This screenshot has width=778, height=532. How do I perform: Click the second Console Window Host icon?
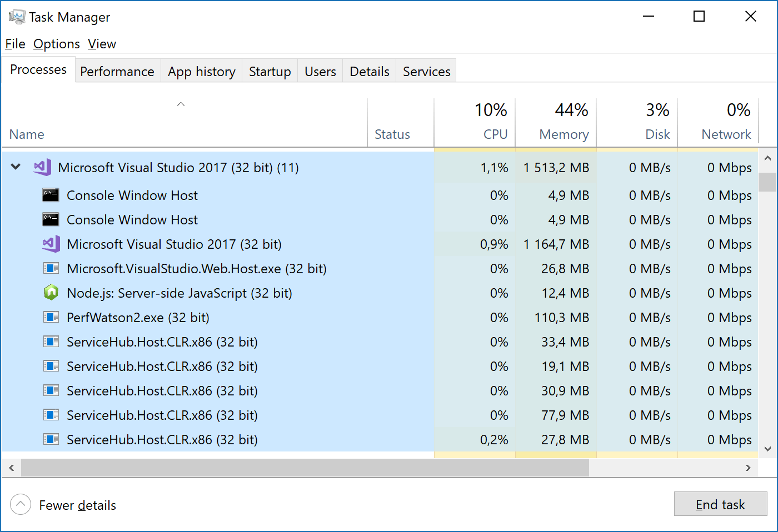point(51,219)
